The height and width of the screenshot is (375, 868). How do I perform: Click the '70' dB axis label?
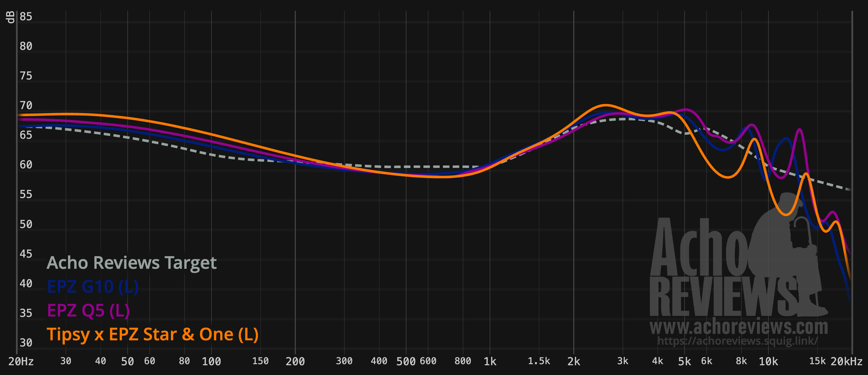click(x=26, y=105)
